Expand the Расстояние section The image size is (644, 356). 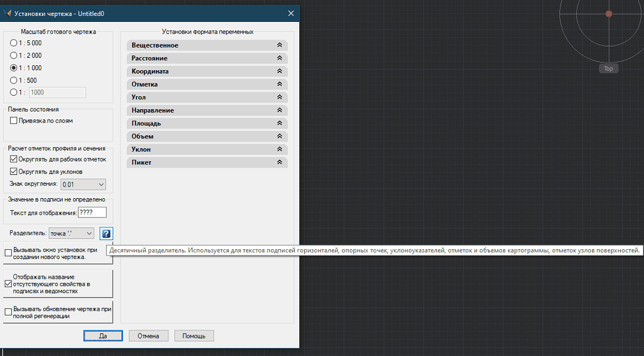[x=207, y=59]
